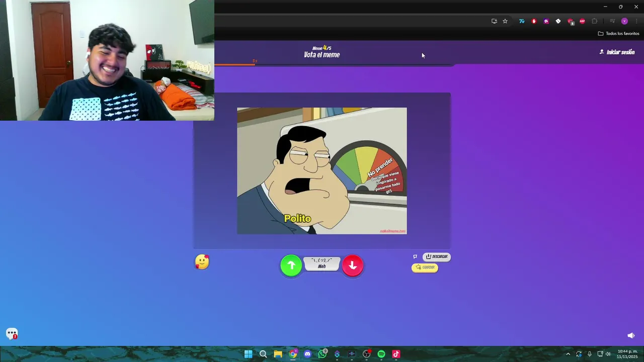Click the install app icon in address bar

[x=494, y=21]
